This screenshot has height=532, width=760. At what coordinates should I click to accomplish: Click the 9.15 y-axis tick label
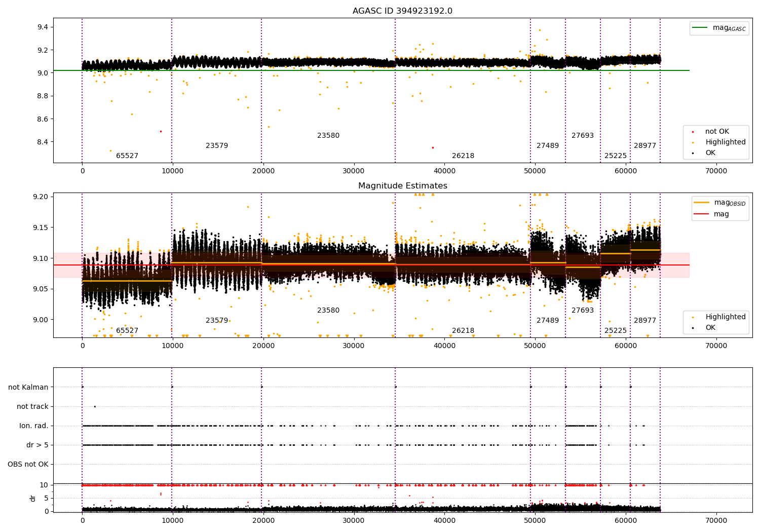click(x=41, y=227)
